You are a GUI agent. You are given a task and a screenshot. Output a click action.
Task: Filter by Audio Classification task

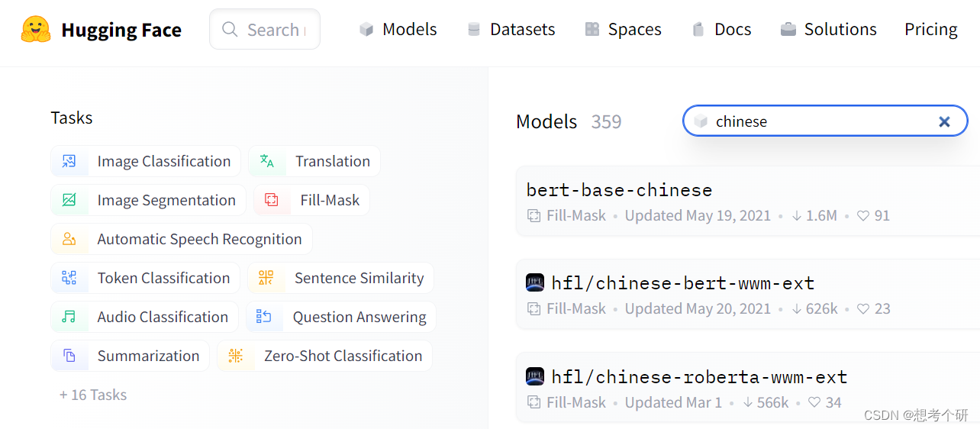click(x=145, y=317)
